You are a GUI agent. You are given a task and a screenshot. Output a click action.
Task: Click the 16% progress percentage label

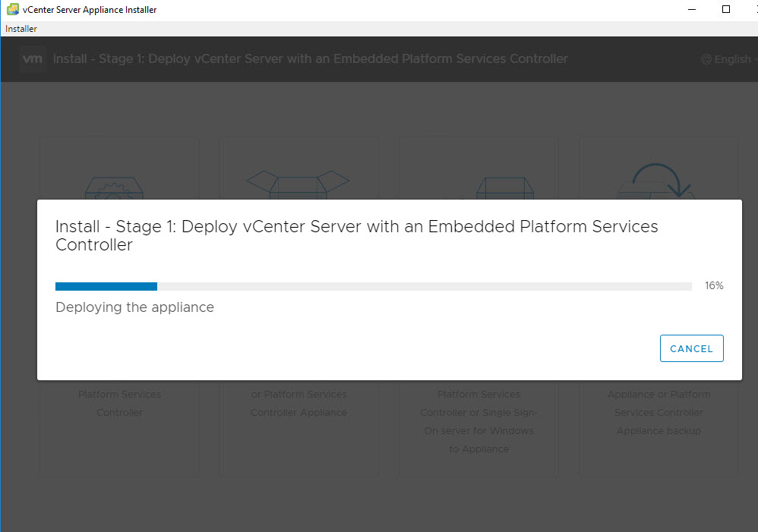[713, 286]
